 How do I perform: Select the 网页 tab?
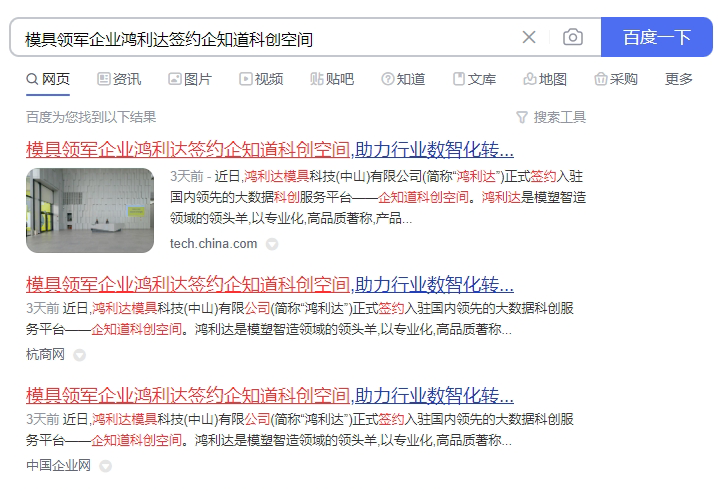[x=48, y=79]
